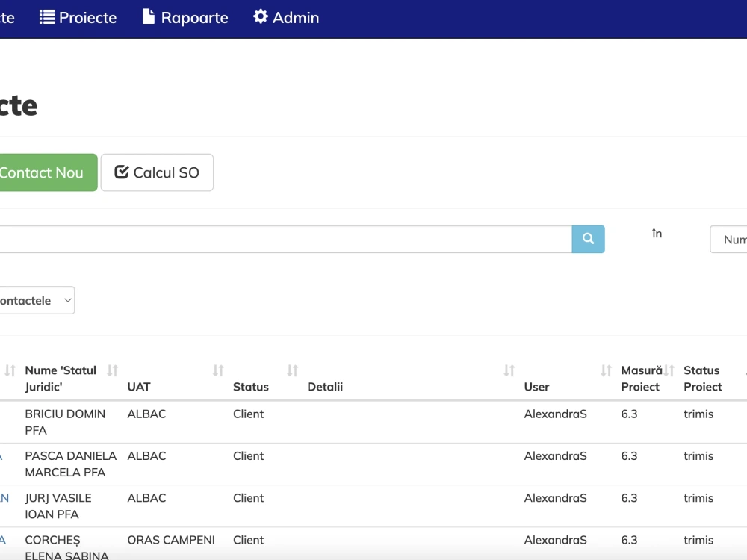The width and height of the screenshot is (747, 560).
Task: Open the contactele filter dropdown
Action: (x=37, y=300)
